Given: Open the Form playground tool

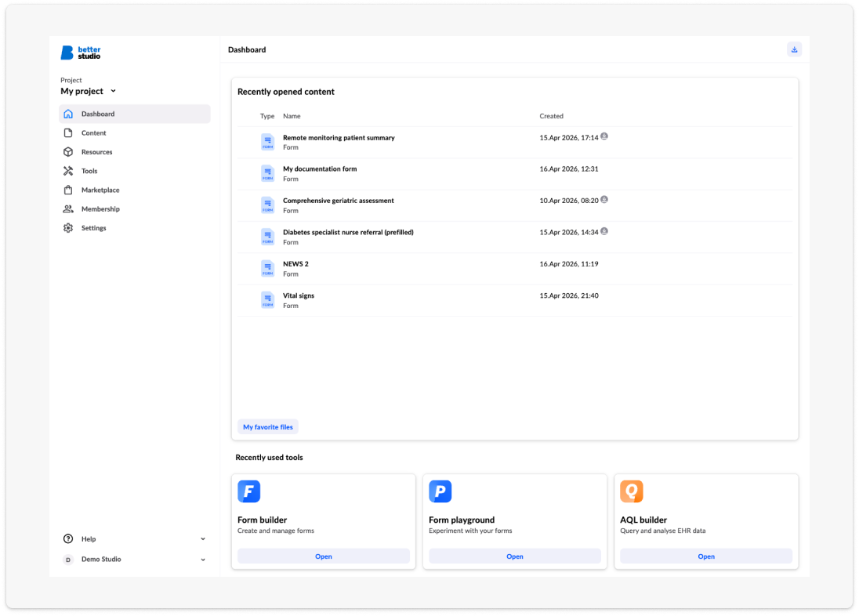Looking at the screenshot, I should tap(514, 556).
